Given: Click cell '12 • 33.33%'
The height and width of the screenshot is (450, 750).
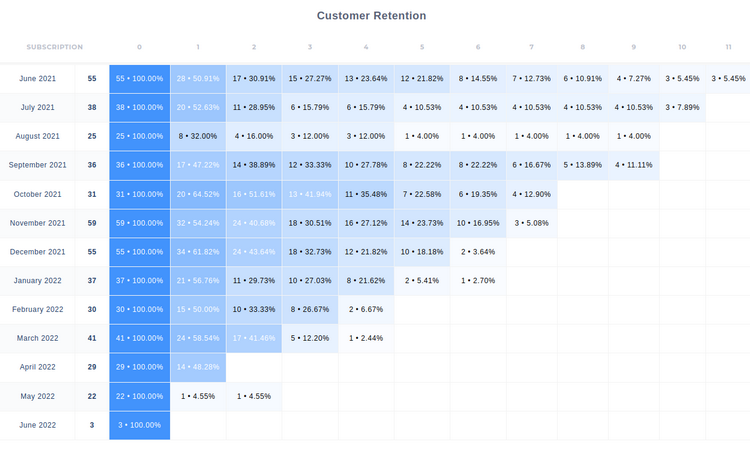Looking at the screenshot, I should click(x=310, y=165).
